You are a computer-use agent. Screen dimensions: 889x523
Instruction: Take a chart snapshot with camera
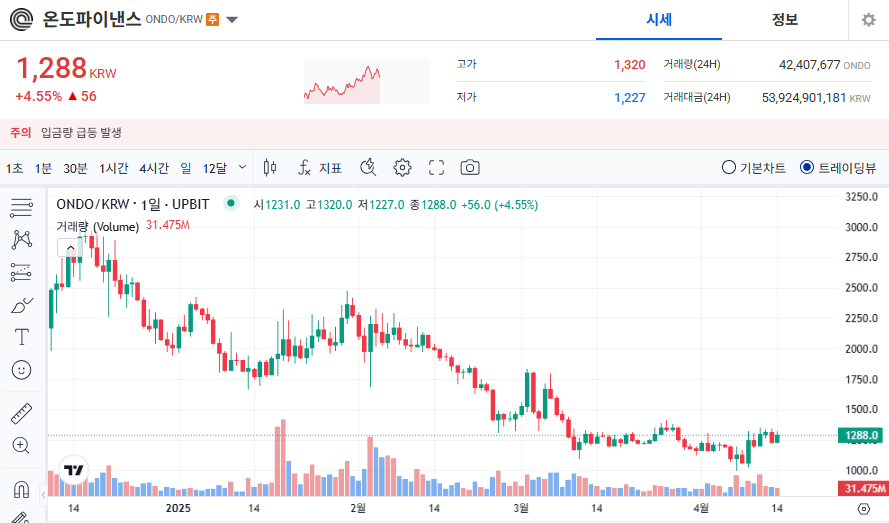click(470, 168)
